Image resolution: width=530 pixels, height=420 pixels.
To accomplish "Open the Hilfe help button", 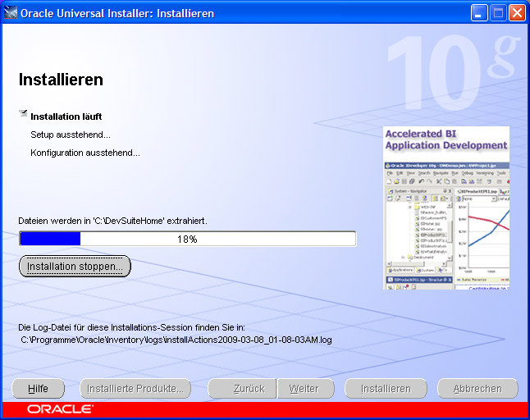I will click(38, 389).
